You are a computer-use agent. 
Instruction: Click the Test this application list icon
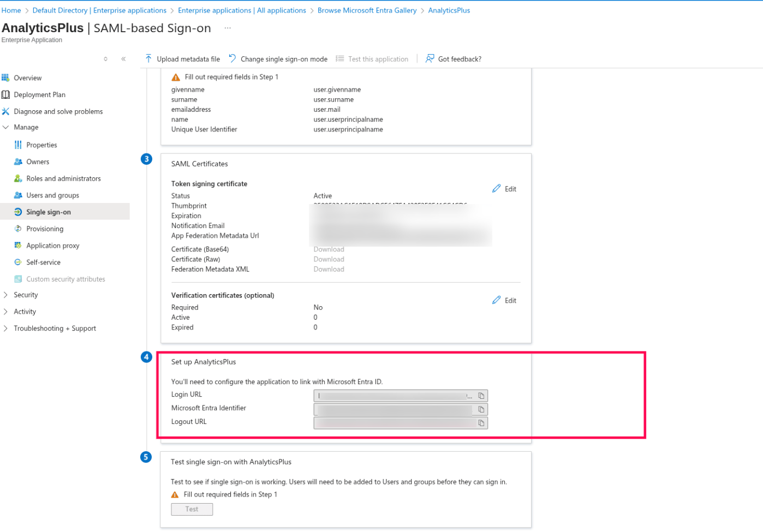point(340,58)
